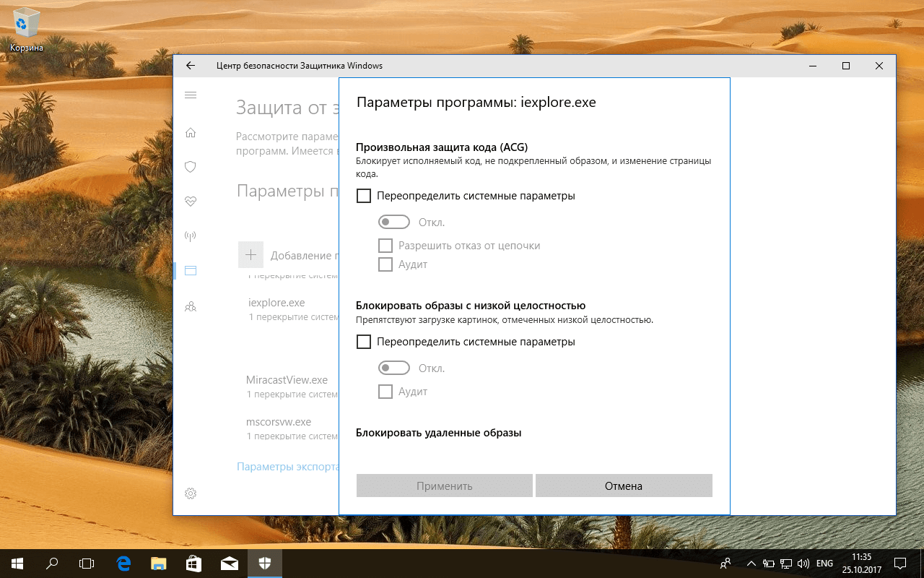This screenshot has height=578, width=924.
Task: Click the Отмена button
Action: pos(624,486)
